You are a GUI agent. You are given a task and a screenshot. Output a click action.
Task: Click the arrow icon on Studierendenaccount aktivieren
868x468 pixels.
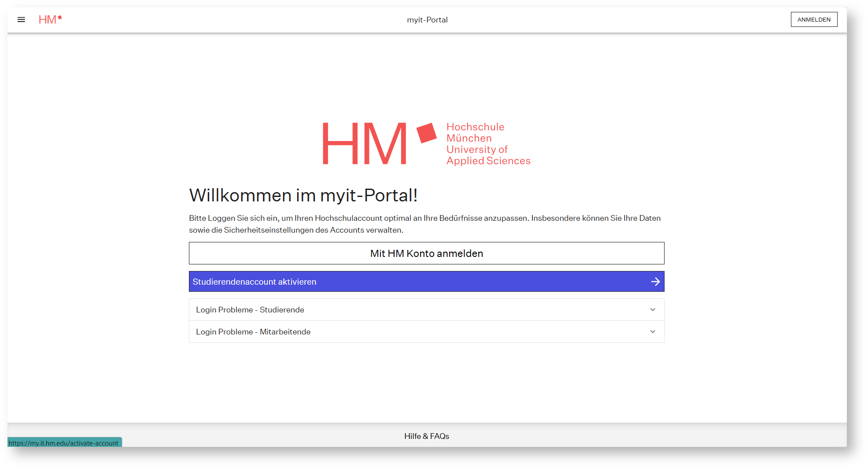(655, 282)
